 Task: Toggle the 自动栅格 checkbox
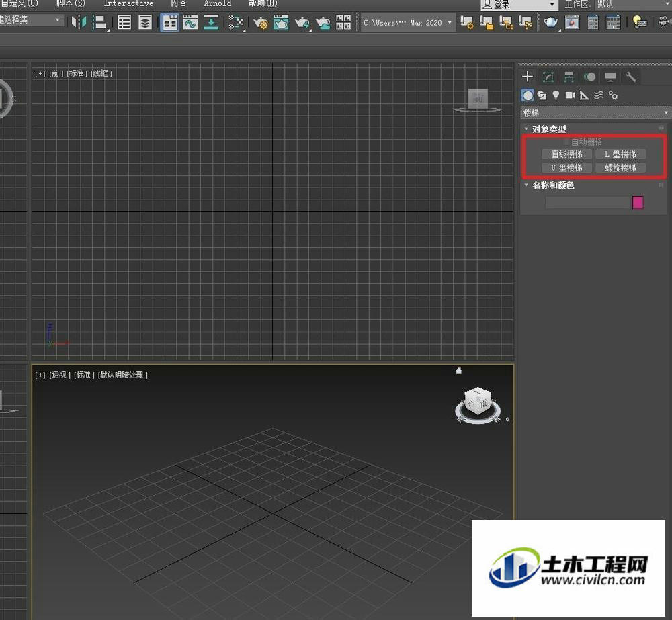tap(566, 141)
